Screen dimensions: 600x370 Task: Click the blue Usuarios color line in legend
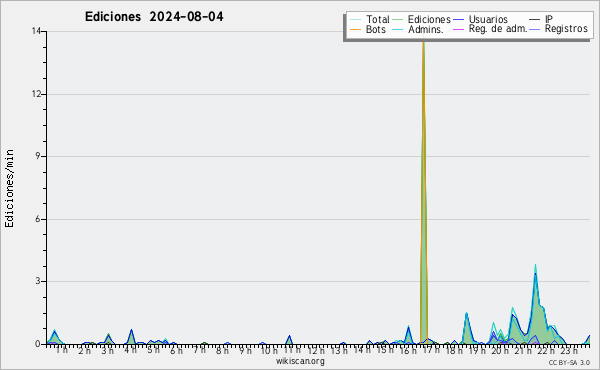(458, 20)
